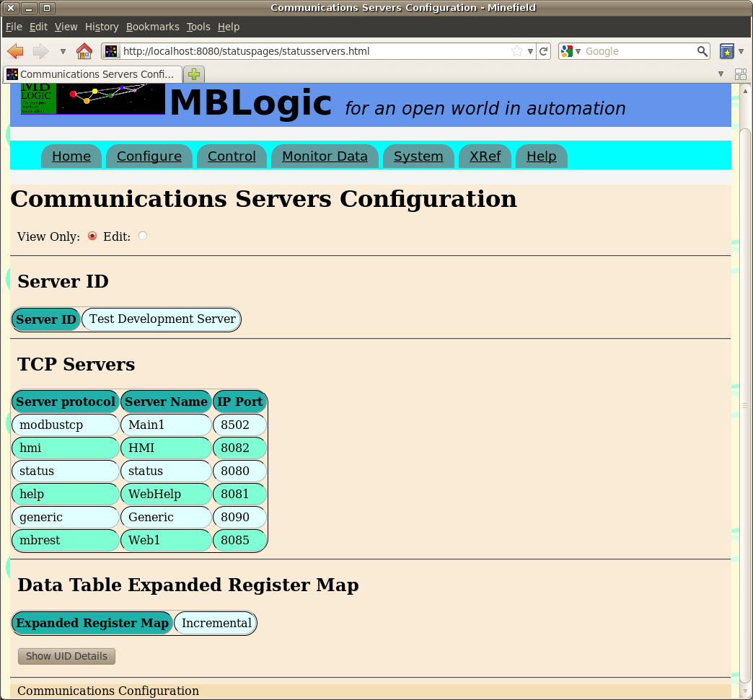Open the list all tabs dropdown
This screenshot has height=700, width=753.
tap(721, 74)
